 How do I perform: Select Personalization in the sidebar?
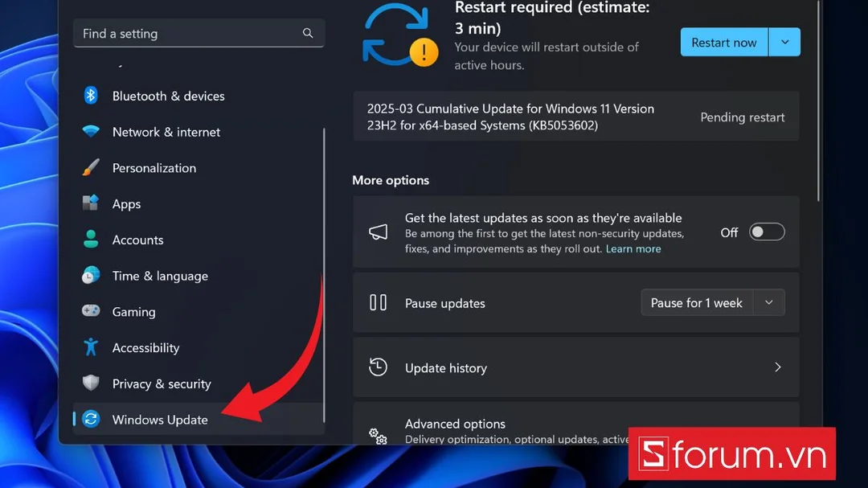coord(199,168)
